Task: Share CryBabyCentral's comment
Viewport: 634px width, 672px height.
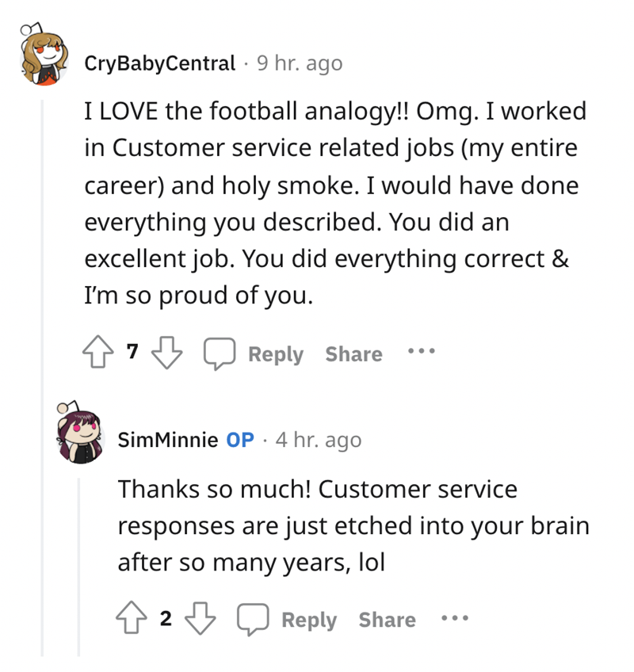Action: tap(353, 353)
